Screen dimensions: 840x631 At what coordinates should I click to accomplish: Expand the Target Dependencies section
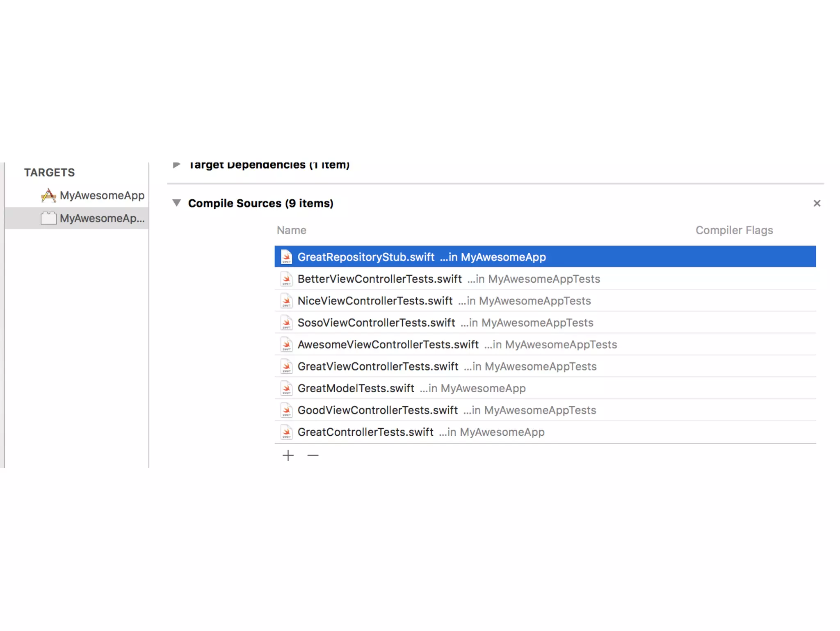pos(177,165)
